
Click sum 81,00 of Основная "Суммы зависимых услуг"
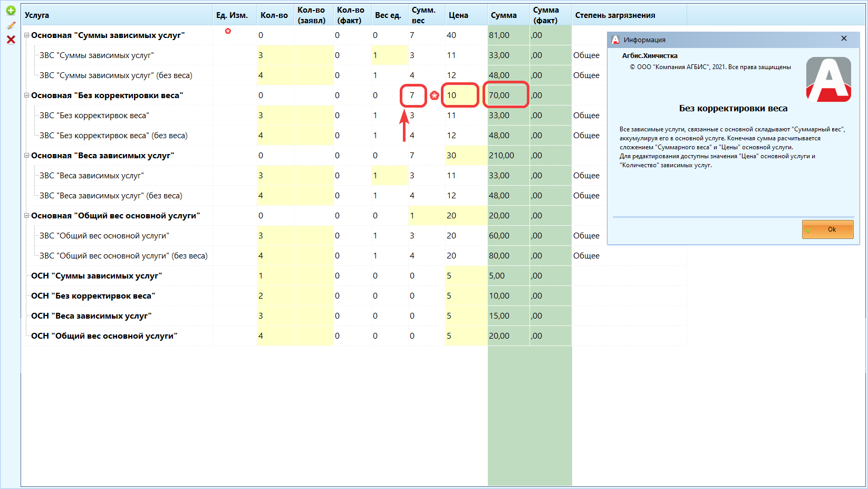click(508, 35)
